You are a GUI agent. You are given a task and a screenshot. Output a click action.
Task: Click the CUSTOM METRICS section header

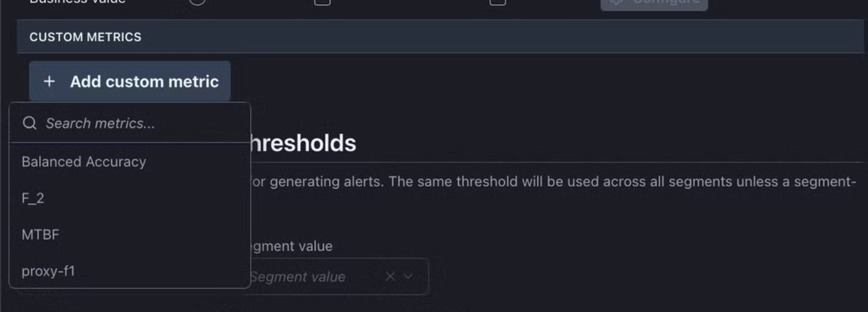86,37
